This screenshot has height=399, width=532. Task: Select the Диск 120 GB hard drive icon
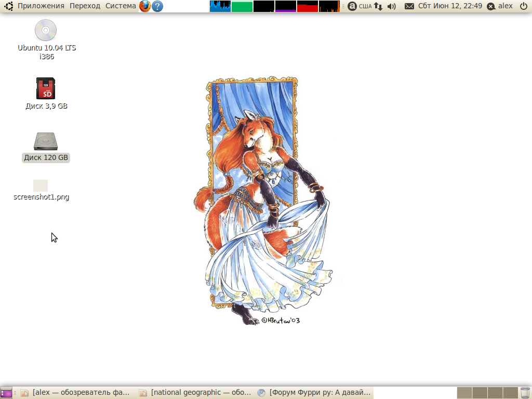point(46,142)
